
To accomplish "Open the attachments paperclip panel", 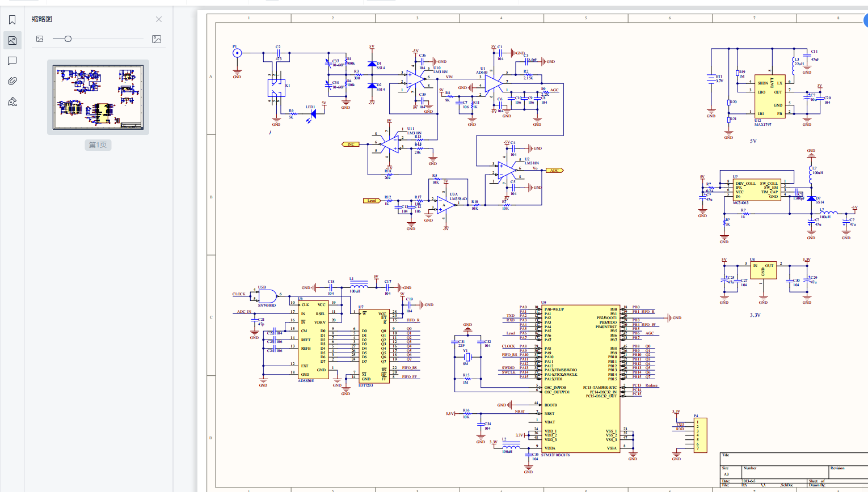I will point(12,81).
